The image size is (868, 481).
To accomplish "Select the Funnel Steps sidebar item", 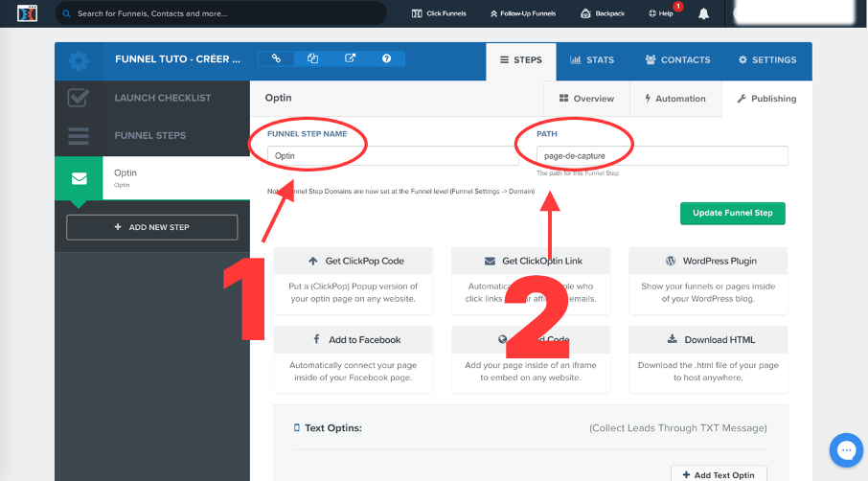I will [x=152, y=136].
